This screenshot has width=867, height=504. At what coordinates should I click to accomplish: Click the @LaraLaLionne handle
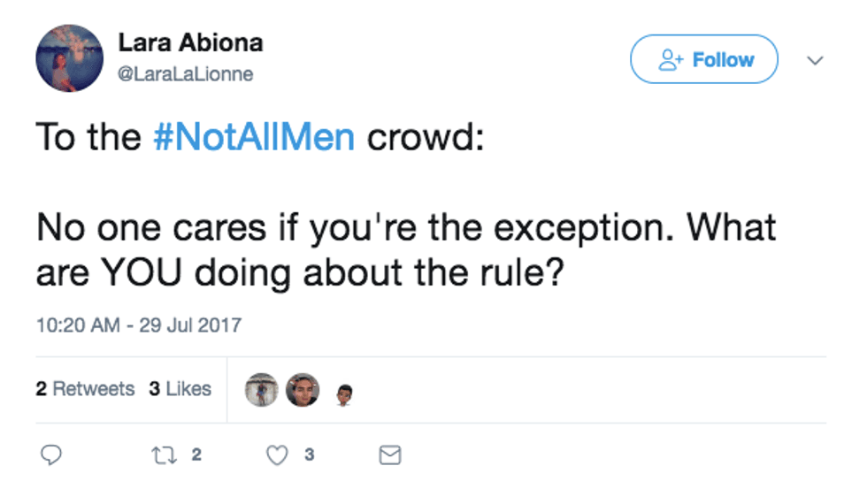(x=186, y=74)
